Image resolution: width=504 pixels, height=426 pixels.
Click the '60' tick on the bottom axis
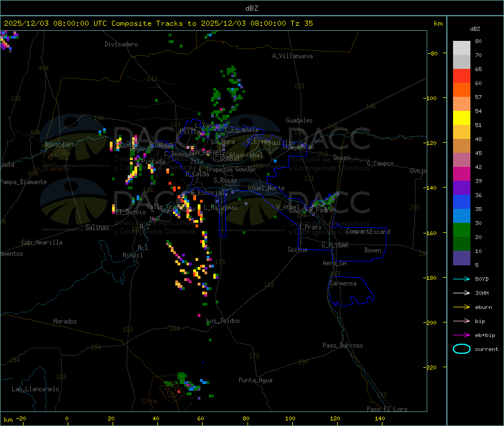point(200,418)
